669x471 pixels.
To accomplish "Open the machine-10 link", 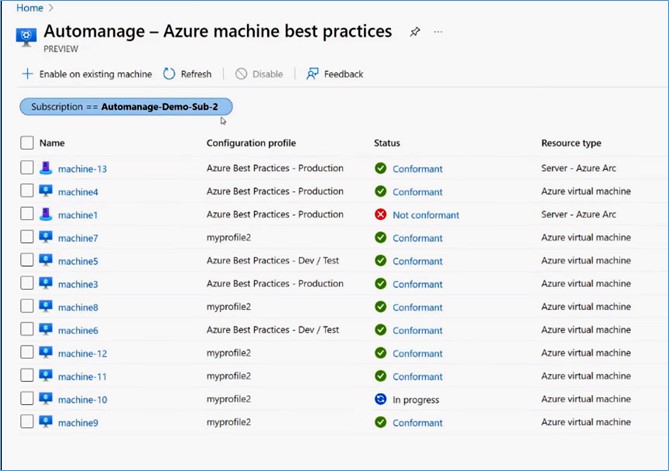I will tap(82, 400).
